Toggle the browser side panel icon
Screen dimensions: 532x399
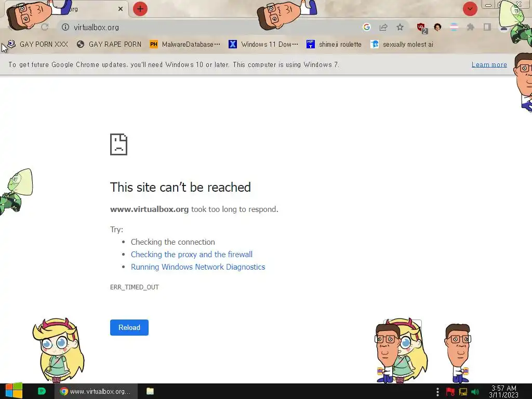click(x=487, y=27)
